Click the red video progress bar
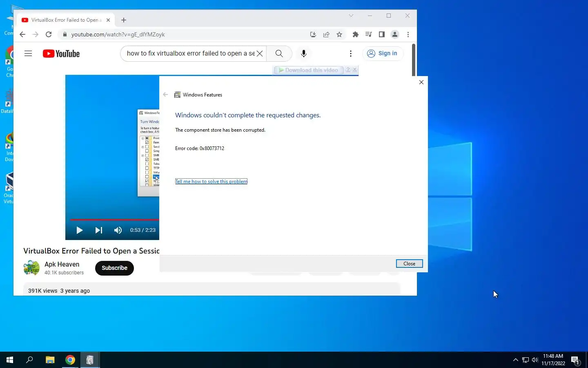 115,220
